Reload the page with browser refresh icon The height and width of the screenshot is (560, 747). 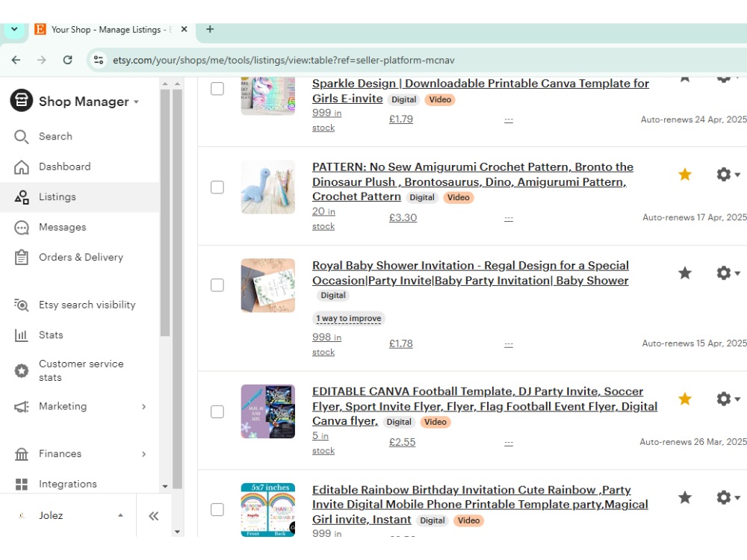pos(68,60)
